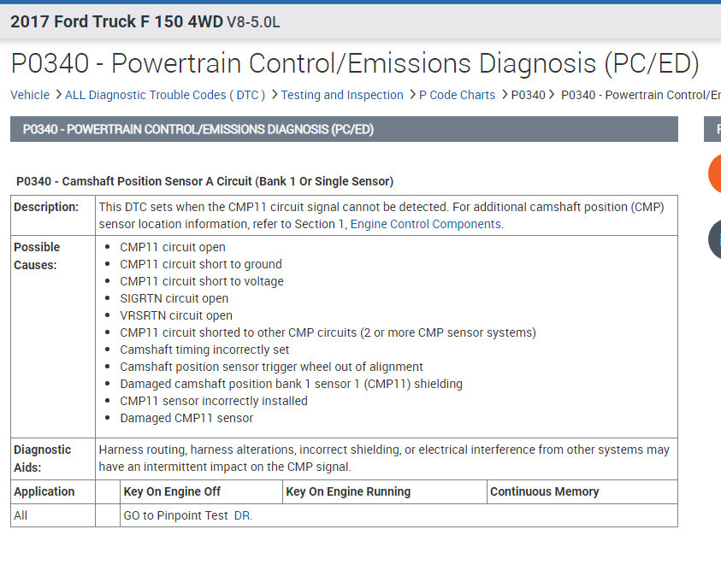
Task: Go to ALL Diagnostic Trouble Codes breadcrumb
Action: (165, 95)
